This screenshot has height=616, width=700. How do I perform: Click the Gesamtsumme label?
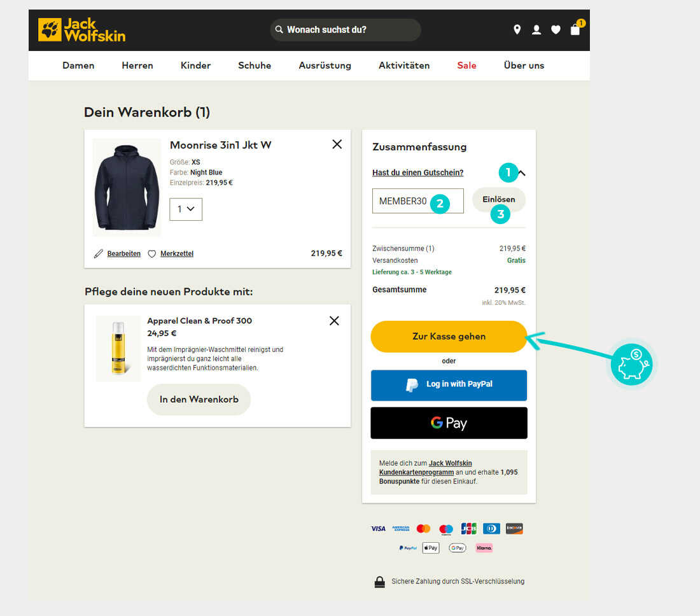point(399,290)
